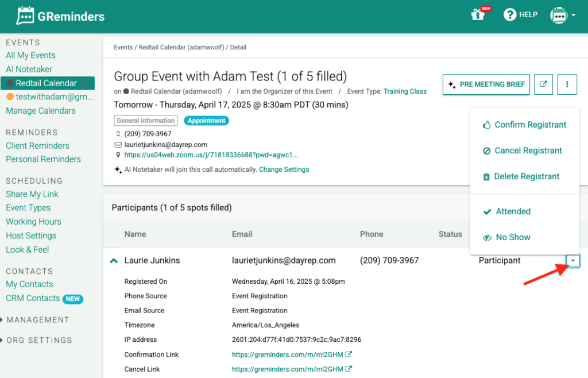Click the phone icon beside (209) 709-3967

pos(118,134)
